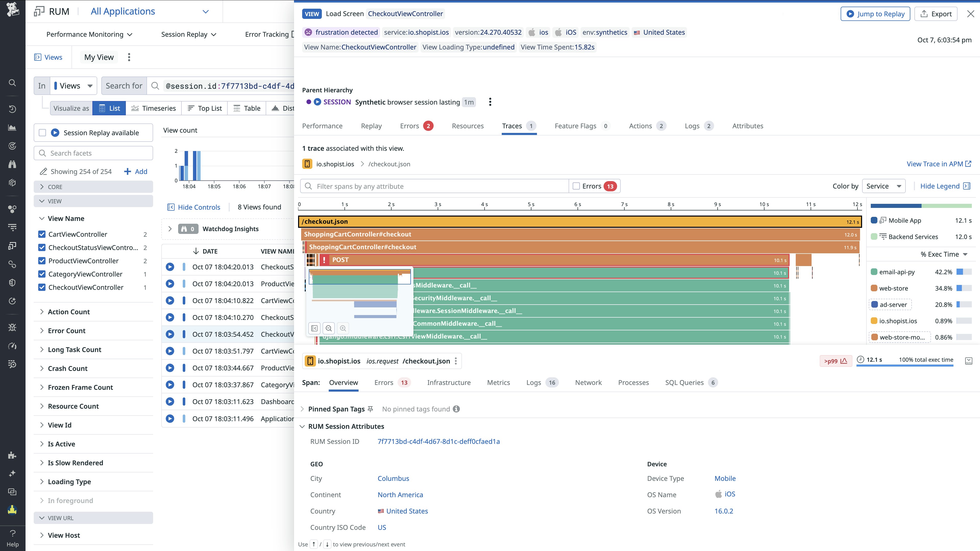Click the email-api-py green color swatch

click(x=874, y=272)
